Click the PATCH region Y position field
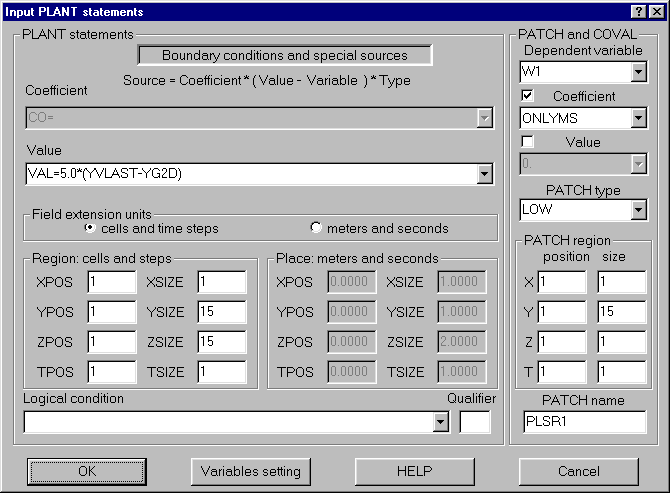 tap(562, 312)
